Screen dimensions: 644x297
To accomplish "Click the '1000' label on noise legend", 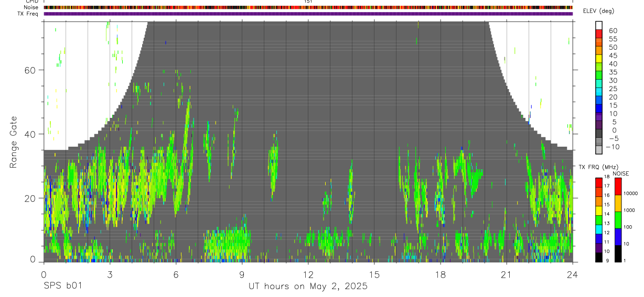I will pos(629,210).
